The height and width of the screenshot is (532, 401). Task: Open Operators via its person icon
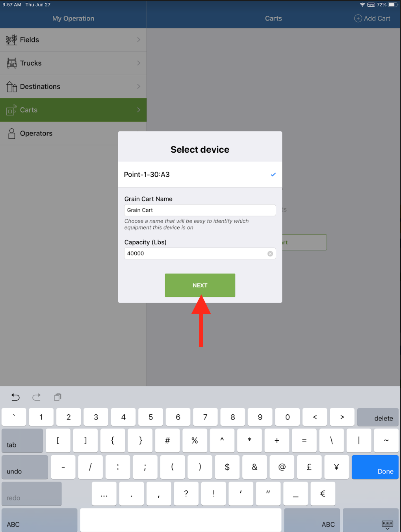tap(12, 133)
